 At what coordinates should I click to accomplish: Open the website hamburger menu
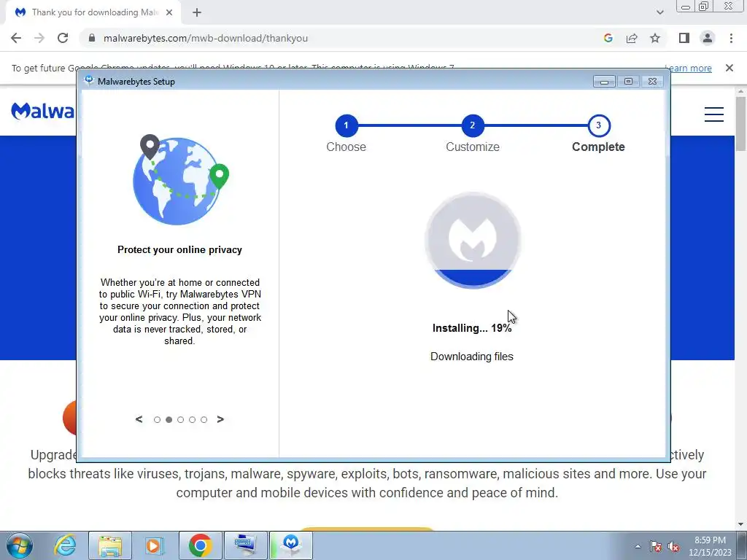[713, 114]
